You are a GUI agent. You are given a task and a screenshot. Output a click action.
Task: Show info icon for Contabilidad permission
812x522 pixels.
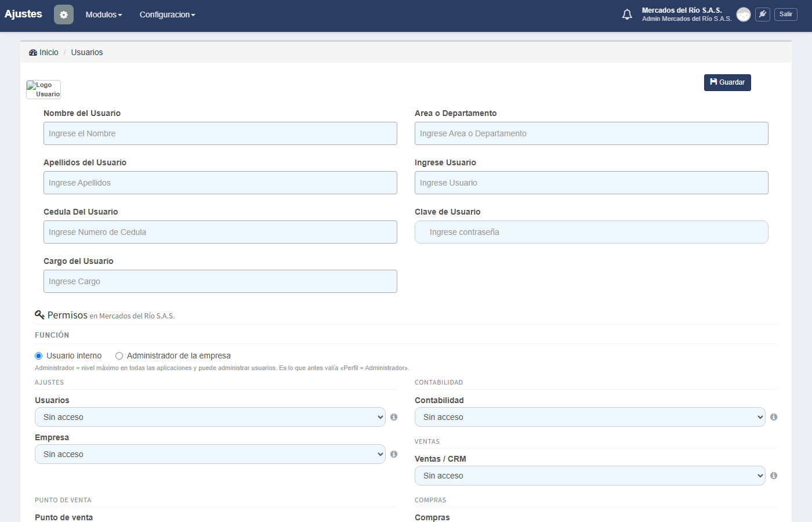(774, 417)
